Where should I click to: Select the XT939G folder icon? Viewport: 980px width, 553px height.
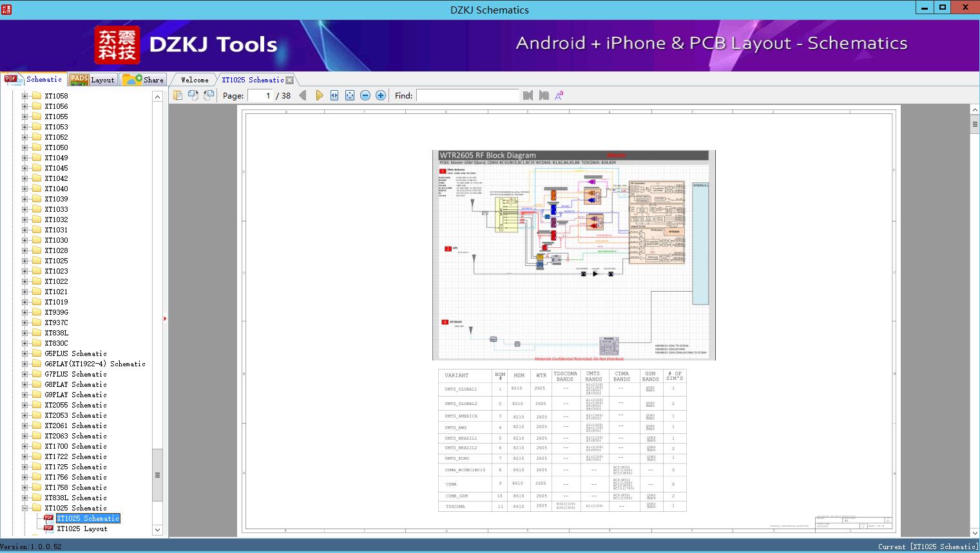pyautogui.click(x=37, y=312)
